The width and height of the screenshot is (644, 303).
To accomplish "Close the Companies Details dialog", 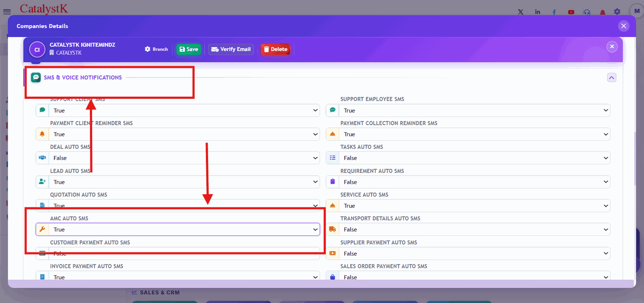I will tap(623, 26).
